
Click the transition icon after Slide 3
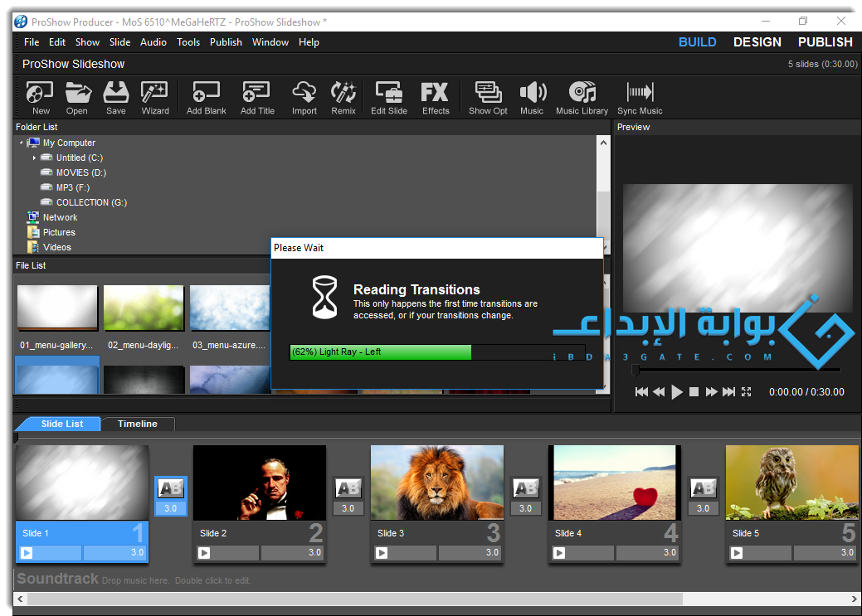tap(525, 488)
